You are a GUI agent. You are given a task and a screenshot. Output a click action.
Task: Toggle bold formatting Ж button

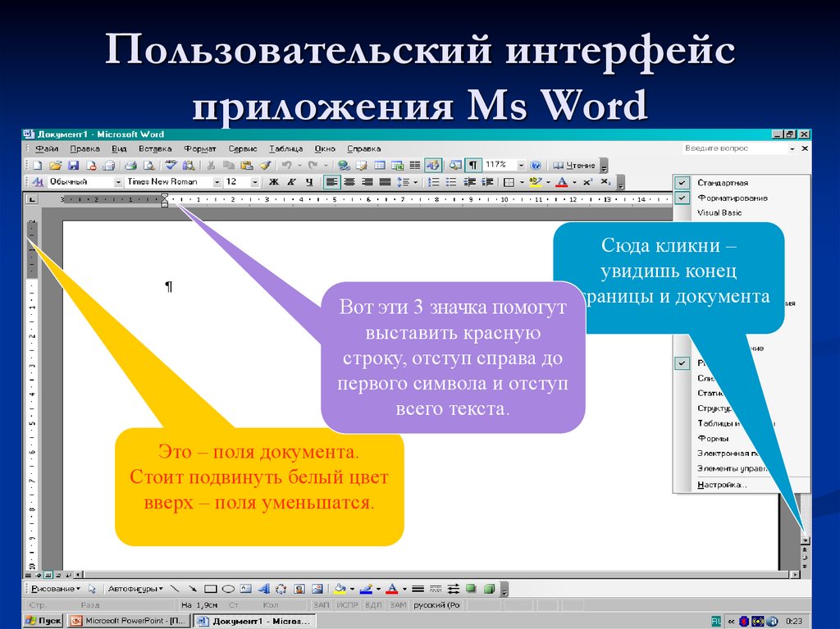point(274,182)
